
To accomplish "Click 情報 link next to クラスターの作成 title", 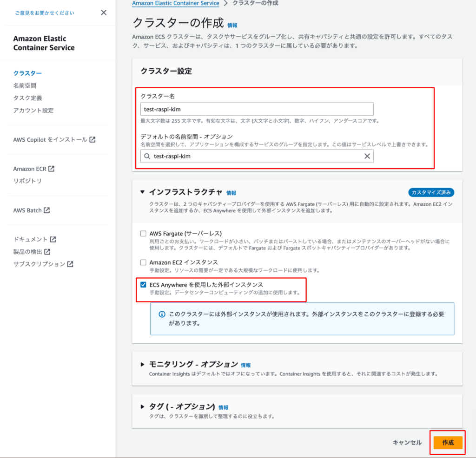I will coord(232,26).
